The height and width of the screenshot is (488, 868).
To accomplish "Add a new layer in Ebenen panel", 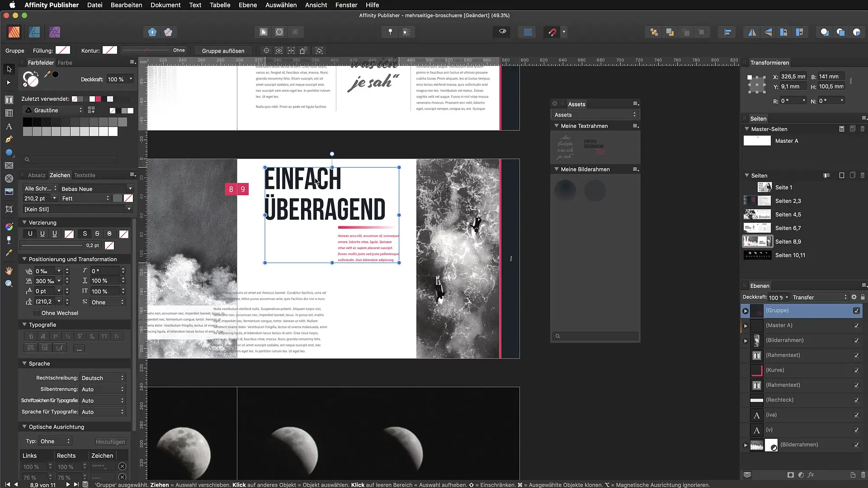I will click(853, 475).
